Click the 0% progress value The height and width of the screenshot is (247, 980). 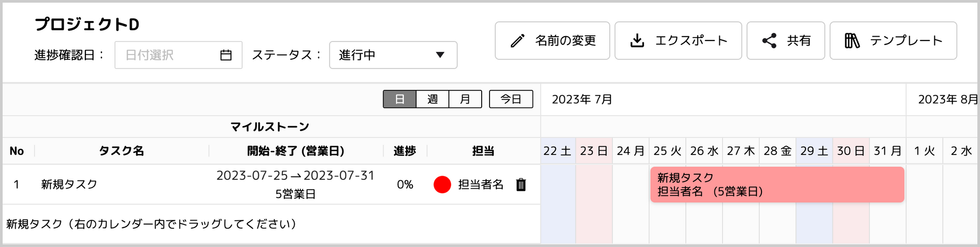[405, 184]
